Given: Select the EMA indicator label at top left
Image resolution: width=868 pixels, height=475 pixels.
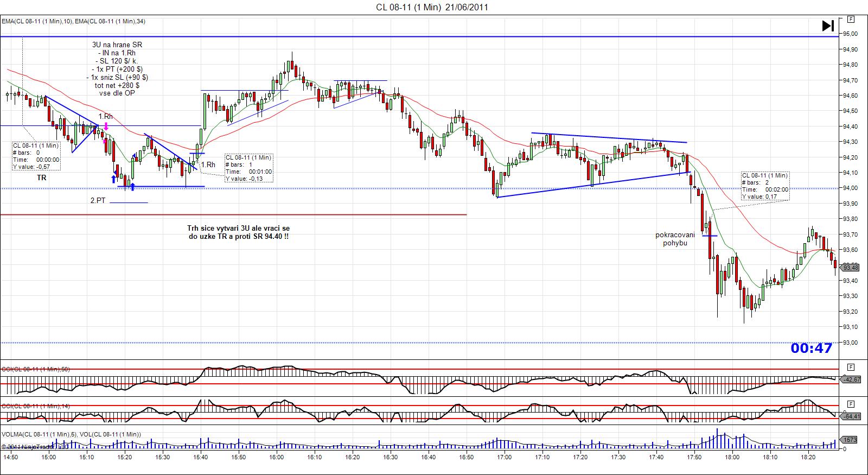Looking at the screenshot, I should pyautogui.click(x=73, y=21).
